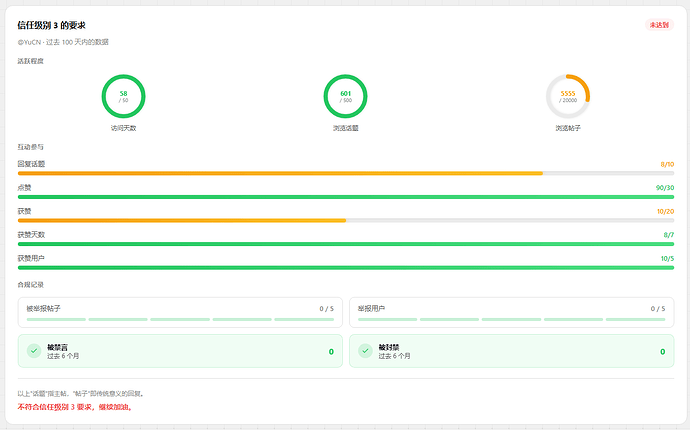Viewport: 690px width, 430px height.
Task: Click the 活跃程度 section heading
Action: tap(30, 61)
